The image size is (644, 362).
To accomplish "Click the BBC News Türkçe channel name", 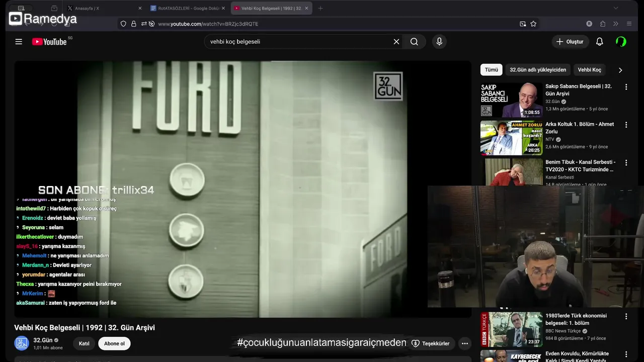I will 563,331.
